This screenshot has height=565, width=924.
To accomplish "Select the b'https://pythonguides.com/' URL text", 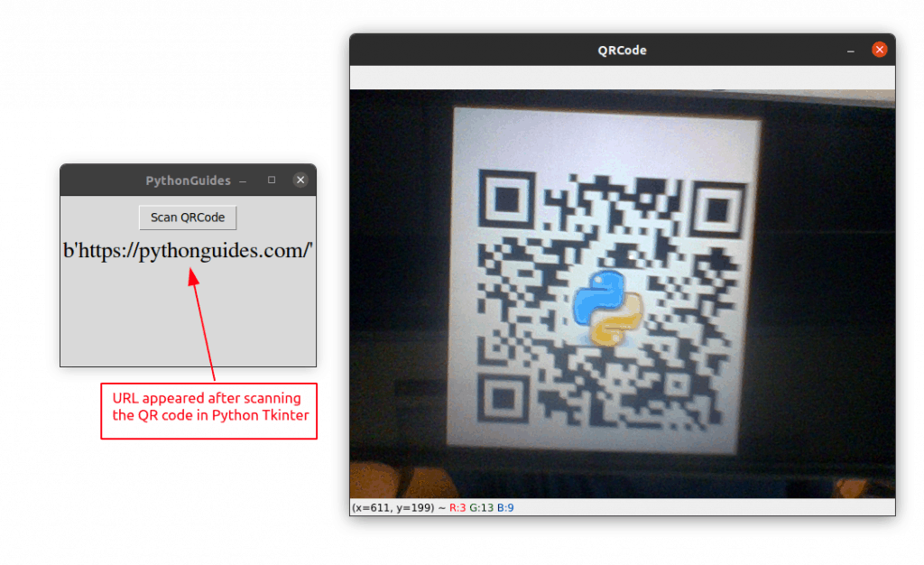I will (x=188, y=250).
